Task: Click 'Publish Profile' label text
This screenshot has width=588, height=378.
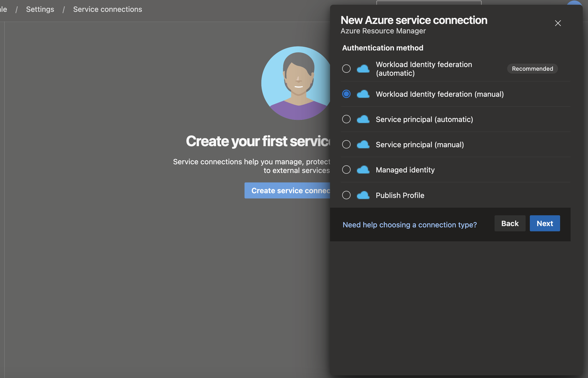Action: 400,195
